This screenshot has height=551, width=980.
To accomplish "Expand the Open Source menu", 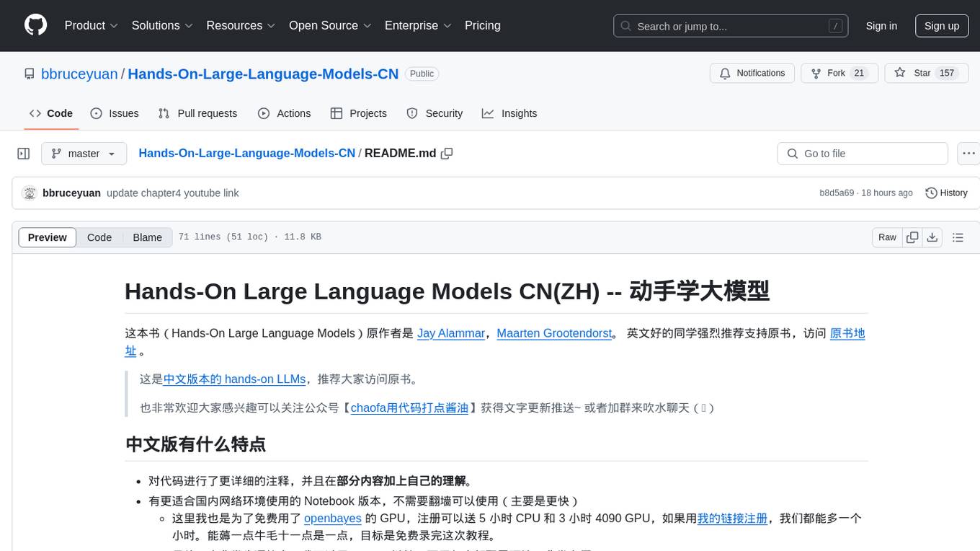I will (x=331, y=25).
